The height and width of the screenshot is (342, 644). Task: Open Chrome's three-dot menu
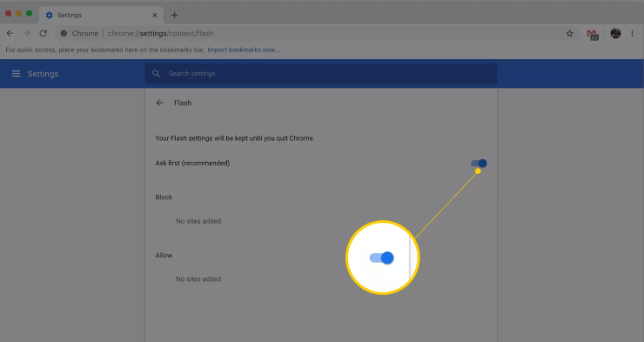click(x=632, y=33)
